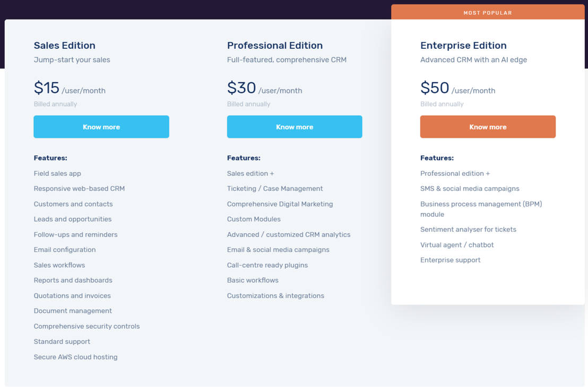Click the Enterprise Edition heading
588x391 pixels.
[463, 45]
